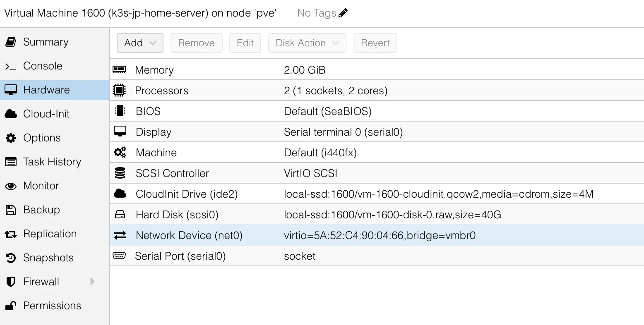Open the Disk Action dropdown menu
The width and height of the screenshot is (644, 325).
[x=307, y=43]
